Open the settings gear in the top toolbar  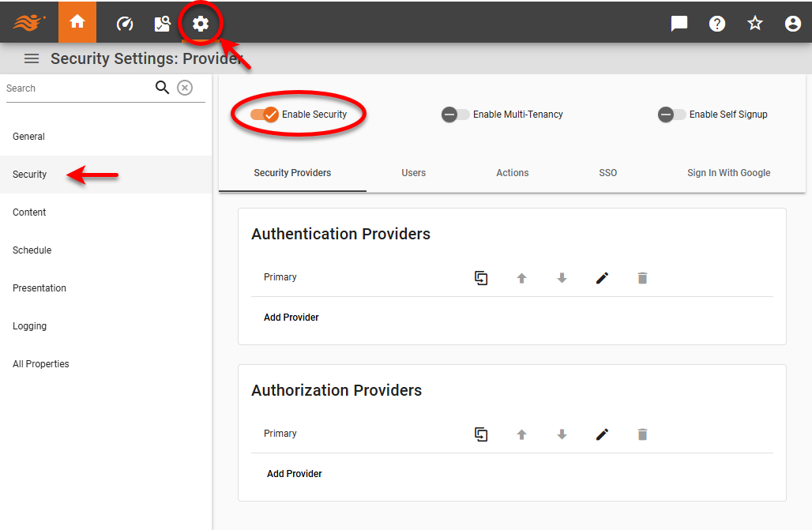coord(201,24)
